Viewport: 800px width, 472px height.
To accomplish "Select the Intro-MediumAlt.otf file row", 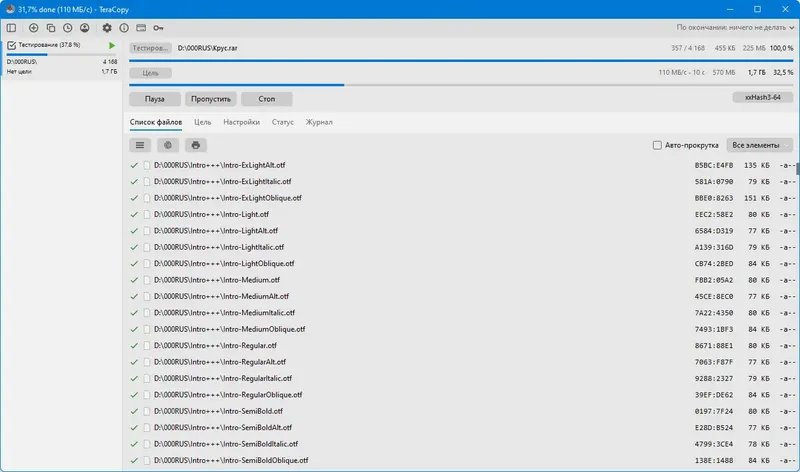I will pyautogui.click(x=461, y=296).
